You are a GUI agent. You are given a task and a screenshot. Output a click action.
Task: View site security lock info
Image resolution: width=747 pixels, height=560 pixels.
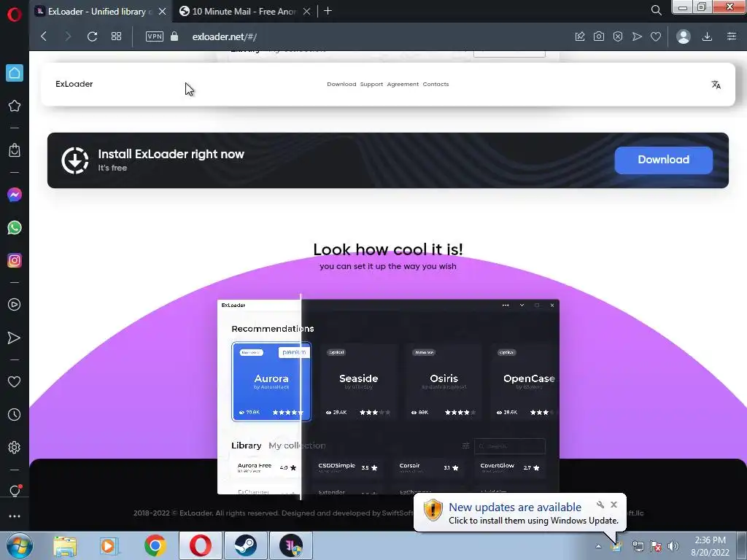pos(174,36)
